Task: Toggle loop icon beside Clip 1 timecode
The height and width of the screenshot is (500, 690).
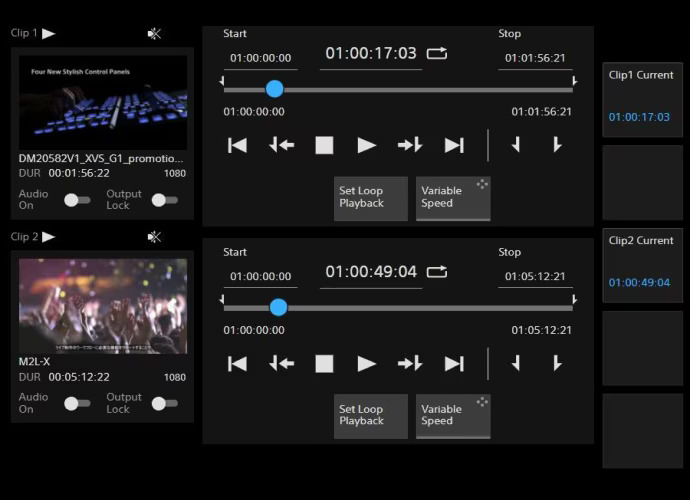Action: tap(437, 53)
